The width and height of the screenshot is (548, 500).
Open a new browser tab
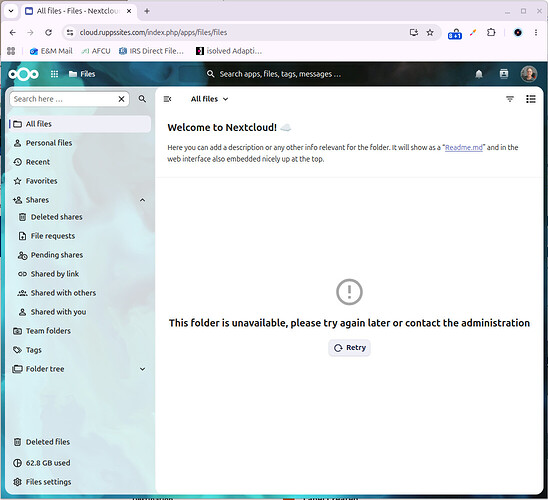pos(147,11)
